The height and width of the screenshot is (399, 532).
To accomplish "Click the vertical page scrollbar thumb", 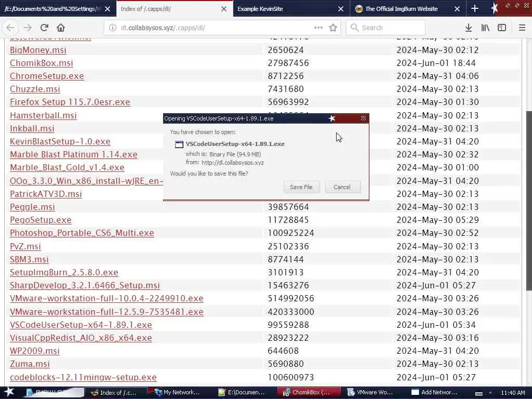I will point(528,200).
